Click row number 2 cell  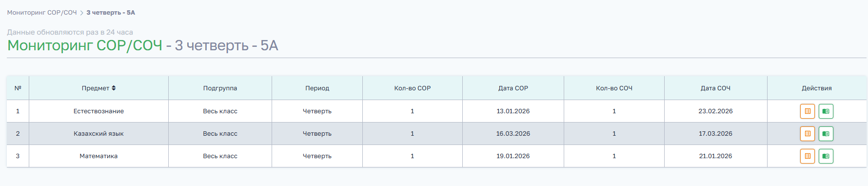click(18, 134)
